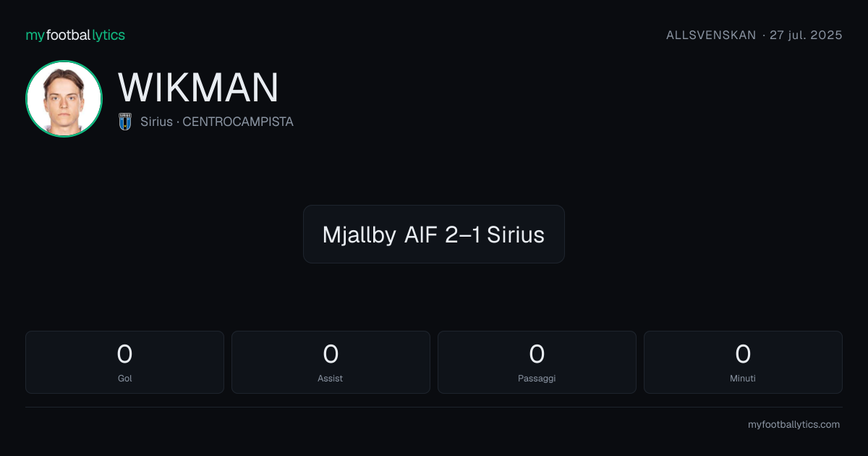Click the Assist stat card

click(x=331, y=362)
